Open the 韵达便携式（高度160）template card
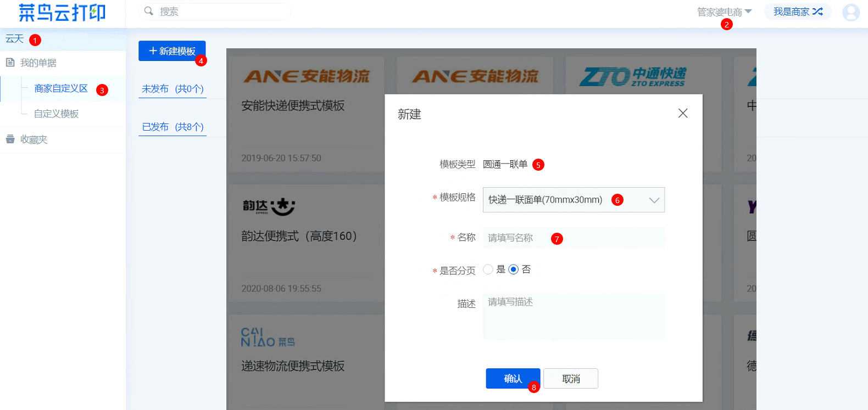 point(307,243)
